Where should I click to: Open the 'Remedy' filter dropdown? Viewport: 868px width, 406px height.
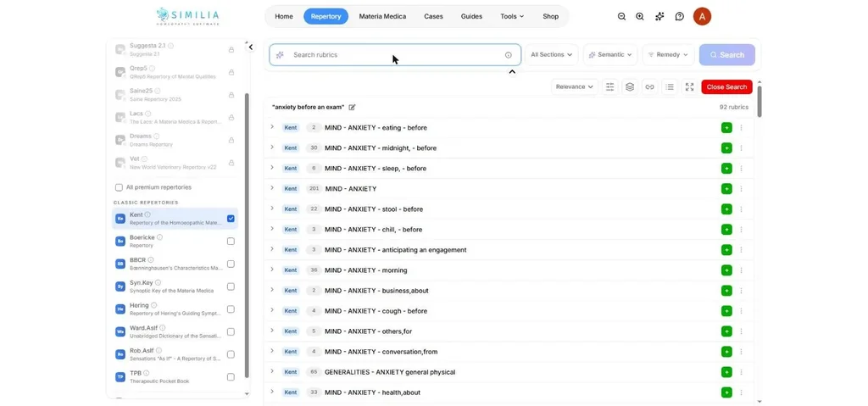click(668, 55)
